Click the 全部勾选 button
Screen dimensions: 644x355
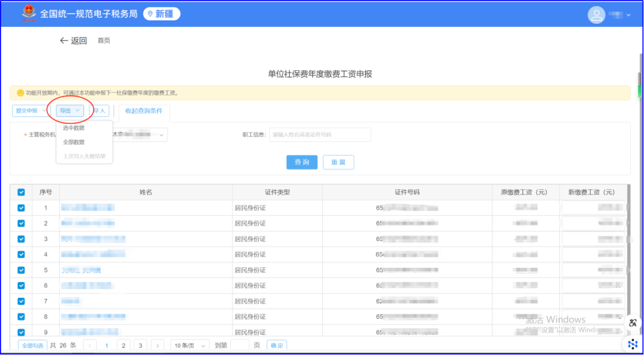(x=32, y=345)
